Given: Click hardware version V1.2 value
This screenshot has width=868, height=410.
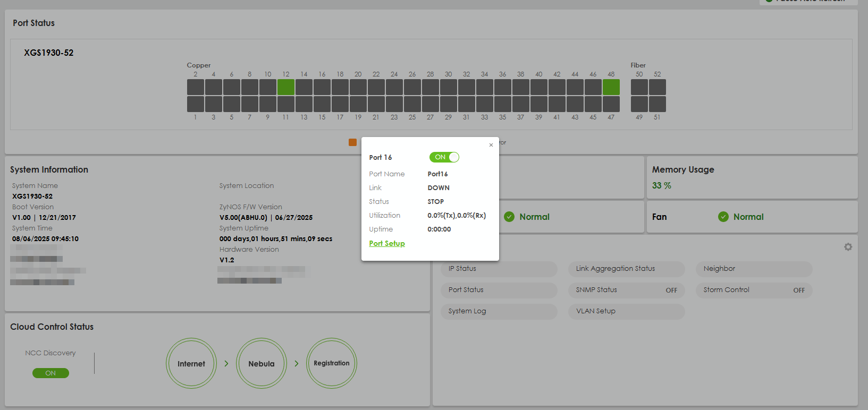Looking at the screenshot, I should click(227, 260).
